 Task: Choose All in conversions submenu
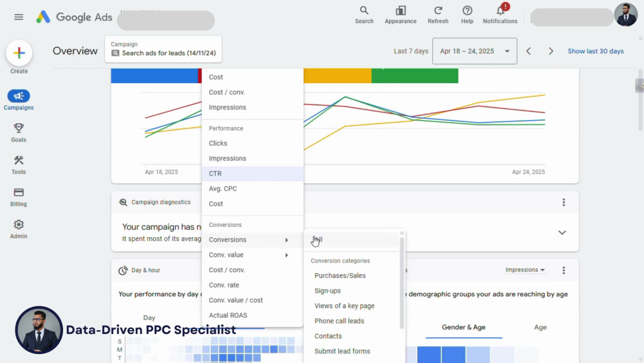point(351,240)
